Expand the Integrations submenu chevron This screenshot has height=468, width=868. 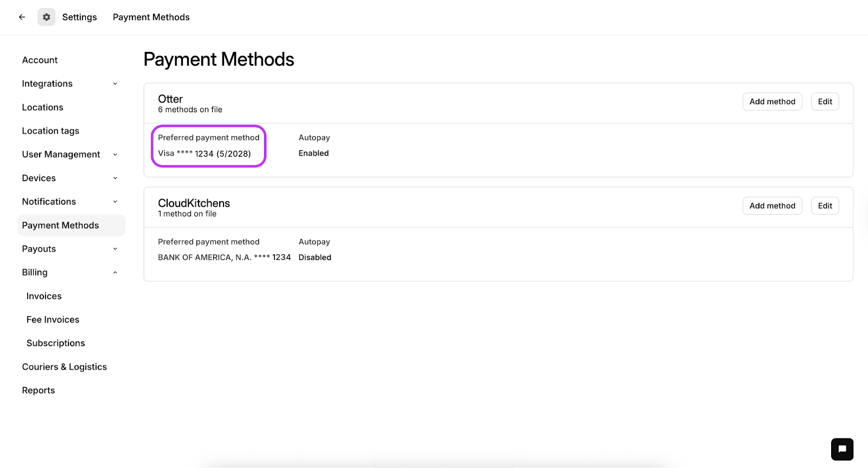point(115,84)
